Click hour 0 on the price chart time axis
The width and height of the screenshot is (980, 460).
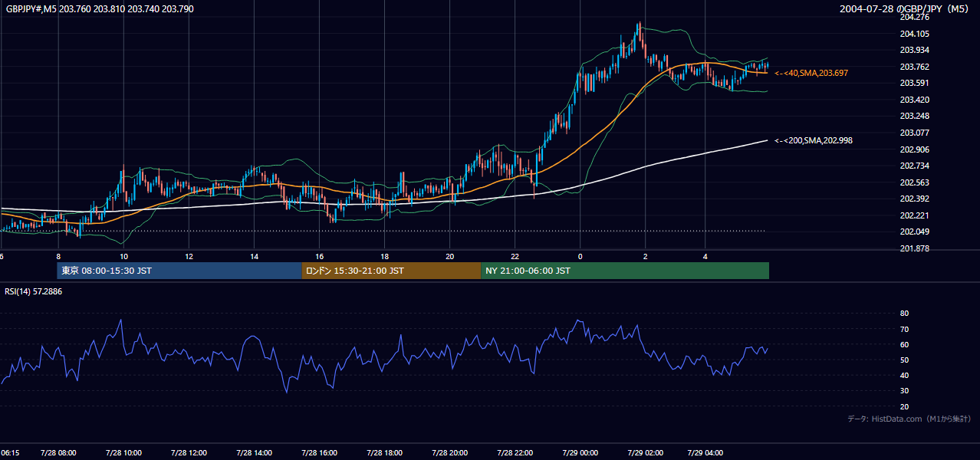click(580, 256)
